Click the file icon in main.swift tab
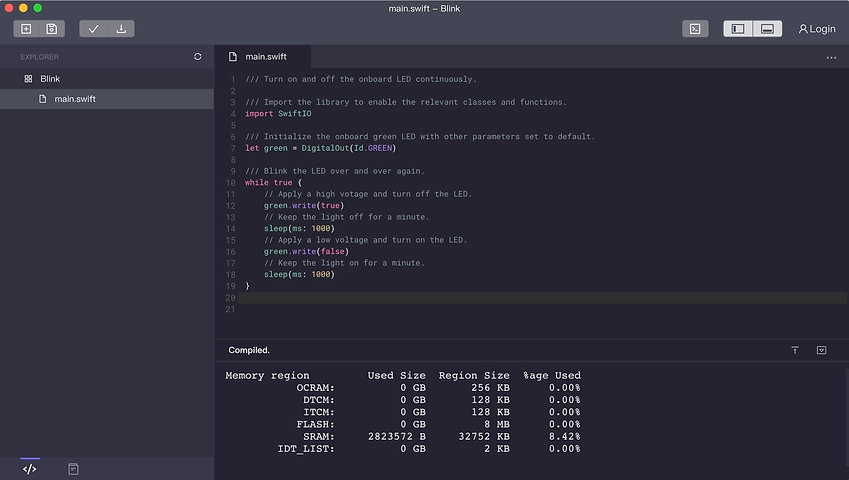Viewport: 849px width, 480px height. tap(233, 57)
